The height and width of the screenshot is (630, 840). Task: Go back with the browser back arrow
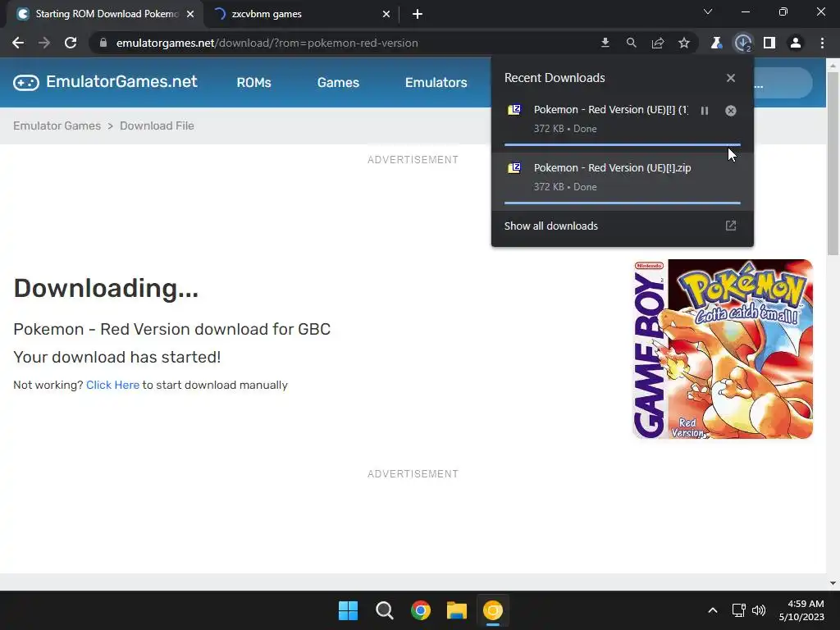pyautogui.click(x=18, y=43)
